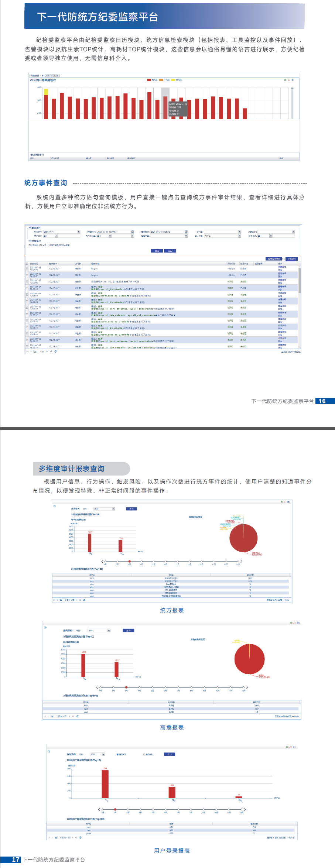Click Excel export icon above 统方报表 chart
Viewport: 335px width, 868px height.
(282, 502)
